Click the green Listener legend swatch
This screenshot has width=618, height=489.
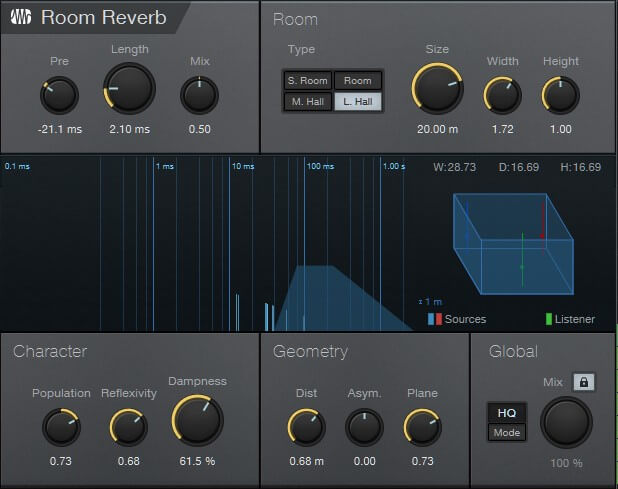pyautogui.click(x=548, y=319)
